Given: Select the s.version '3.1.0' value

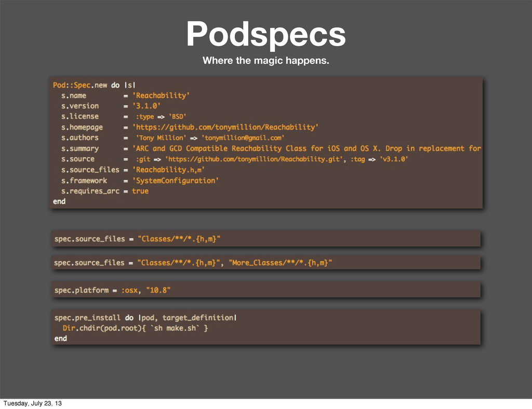Looking at the screenshot, I should (146, 106).
